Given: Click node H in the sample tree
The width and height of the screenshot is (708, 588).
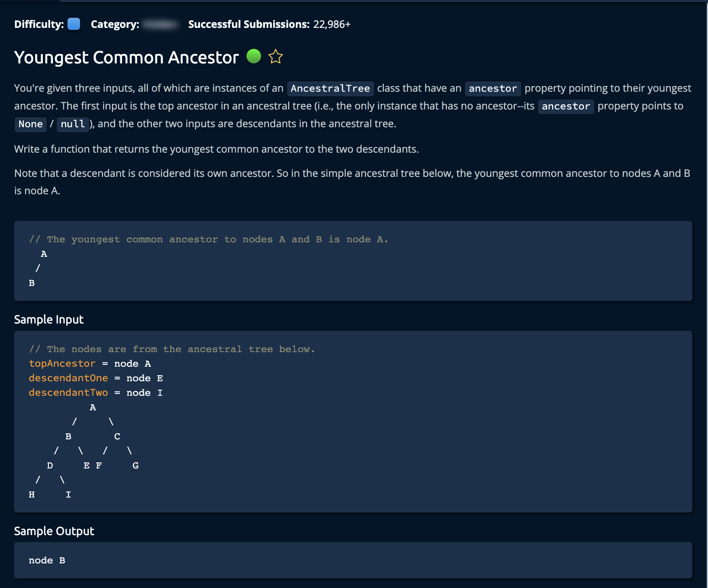Looking at the screenshot, I should click(x=32, y=495).
